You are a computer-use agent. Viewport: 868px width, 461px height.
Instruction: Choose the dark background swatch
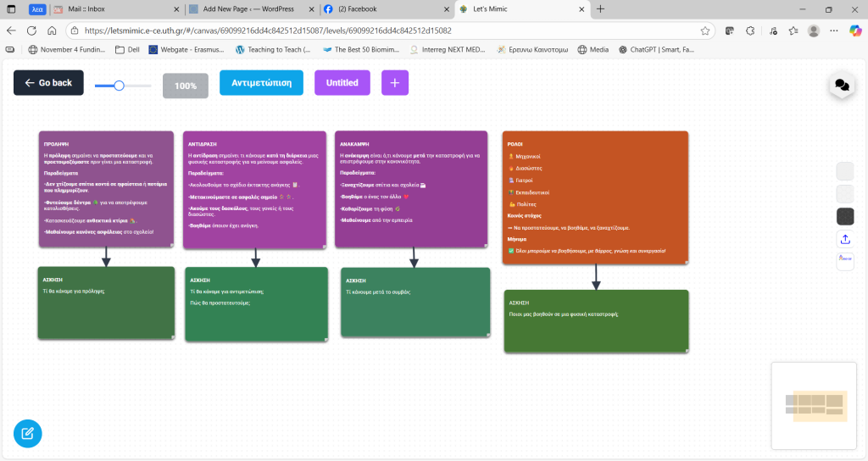(845, 216)
